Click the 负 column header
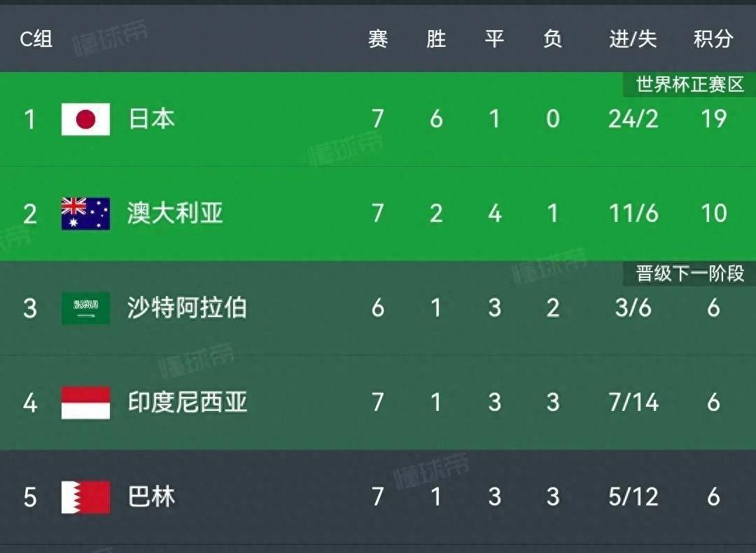 click(552, 39)
